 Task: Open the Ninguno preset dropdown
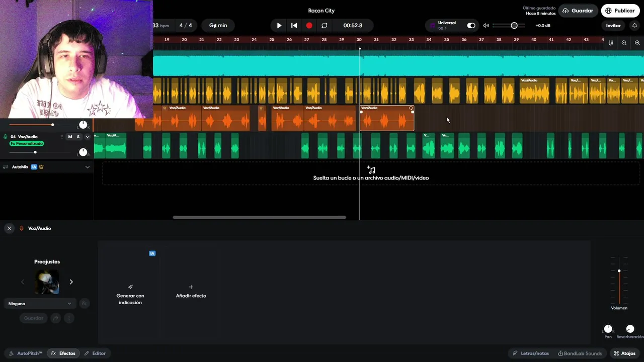click(40, 304)
